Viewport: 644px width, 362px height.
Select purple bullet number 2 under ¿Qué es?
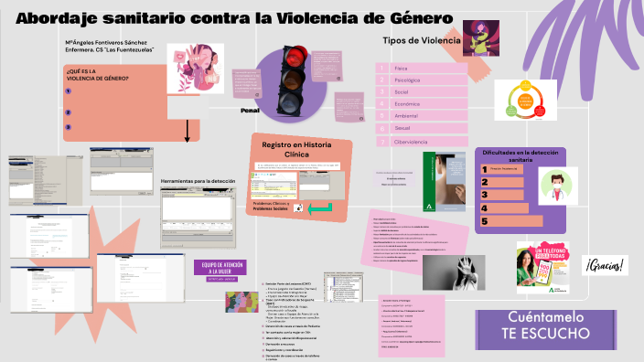coord(69,112)
